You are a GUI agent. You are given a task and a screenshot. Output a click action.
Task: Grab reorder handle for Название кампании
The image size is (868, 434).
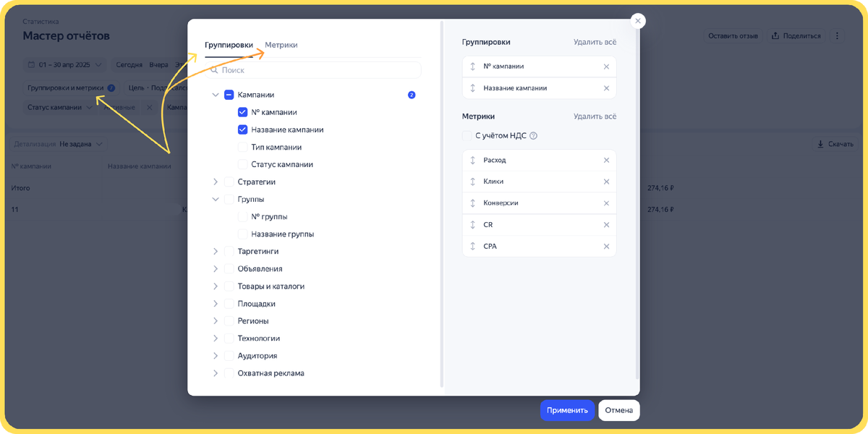coord(472,88)
